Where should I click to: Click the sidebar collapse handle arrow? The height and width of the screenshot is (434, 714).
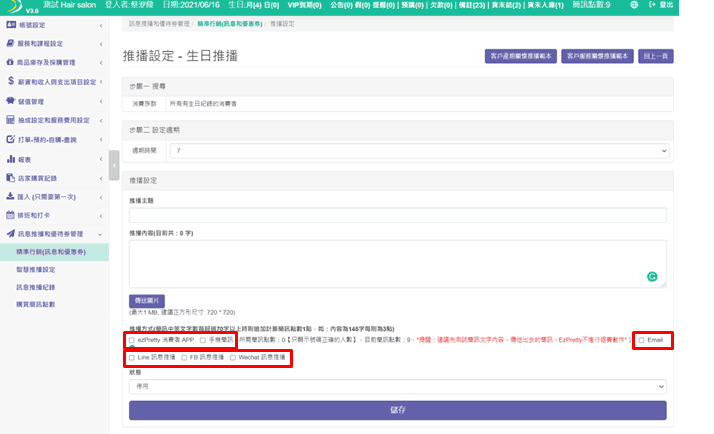coord(114,165)
